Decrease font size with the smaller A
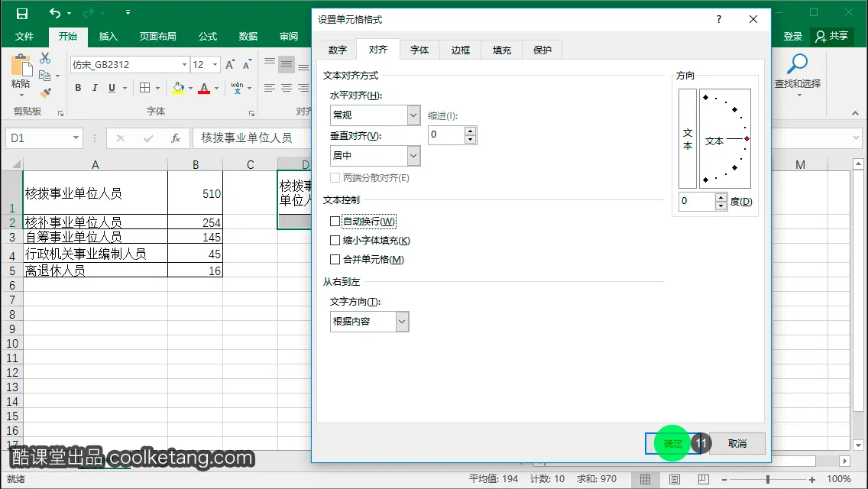Image resolution: width=868 pixels, height=489 pixels. coord(247,64)
